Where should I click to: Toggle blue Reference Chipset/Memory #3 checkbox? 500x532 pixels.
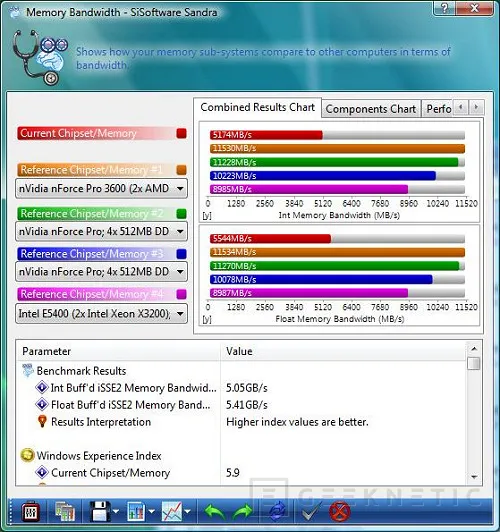(181, 254)
